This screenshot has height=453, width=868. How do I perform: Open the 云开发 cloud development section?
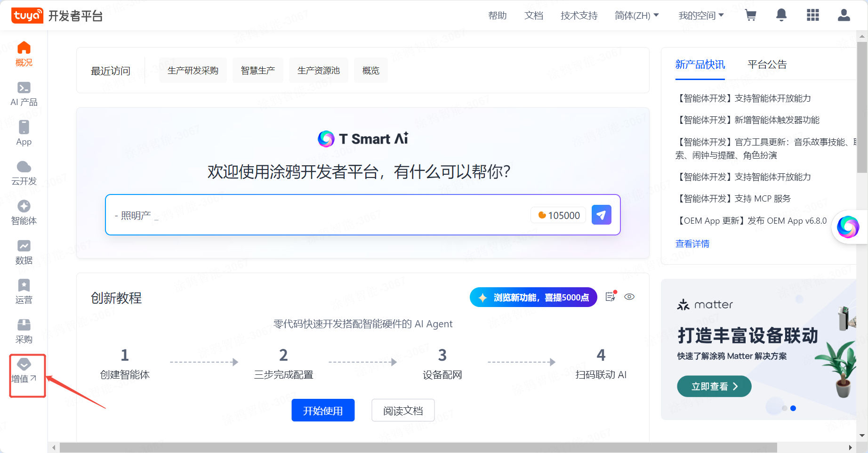[x=24, y=173]
